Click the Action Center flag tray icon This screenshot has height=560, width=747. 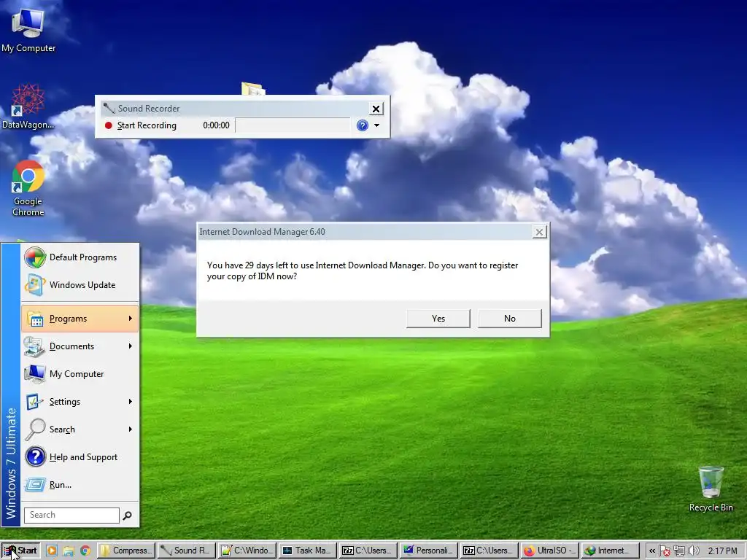point(665,551)
